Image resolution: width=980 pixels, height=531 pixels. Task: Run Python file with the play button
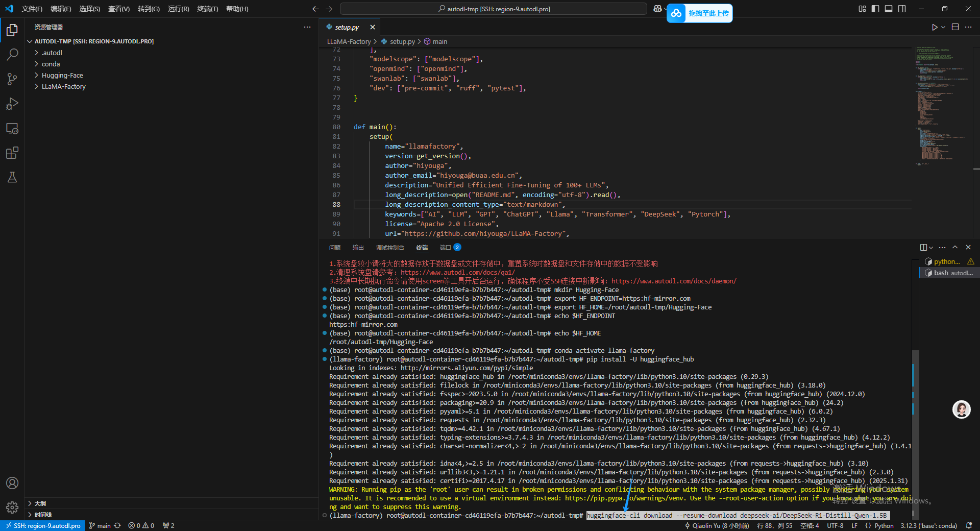tap(934, 27)
